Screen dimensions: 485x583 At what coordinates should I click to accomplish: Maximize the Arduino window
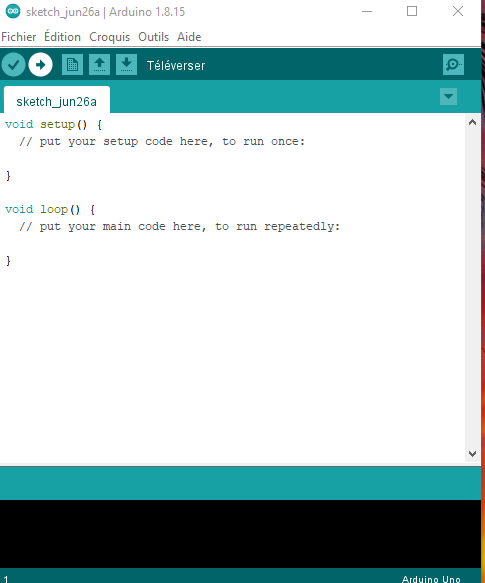pyautogui.click(x=412, y=11)
